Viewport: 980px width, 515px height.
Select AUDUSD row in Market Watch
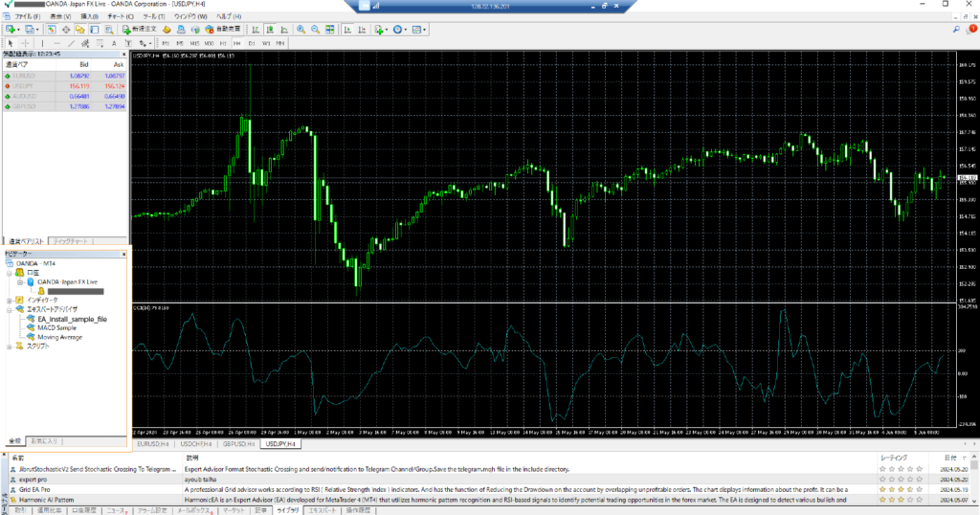(x=64, y=97)
